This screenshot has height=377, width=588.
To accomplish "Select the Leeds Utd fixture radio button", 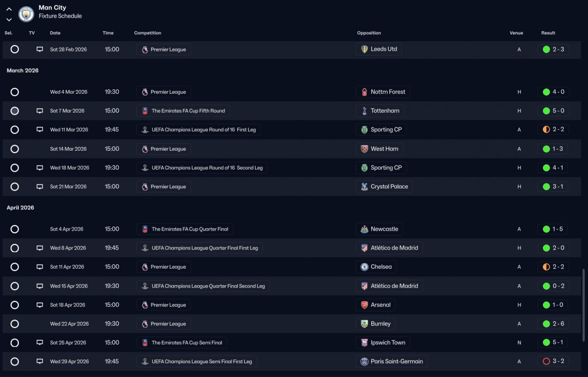I will click(x=15, y=49).
